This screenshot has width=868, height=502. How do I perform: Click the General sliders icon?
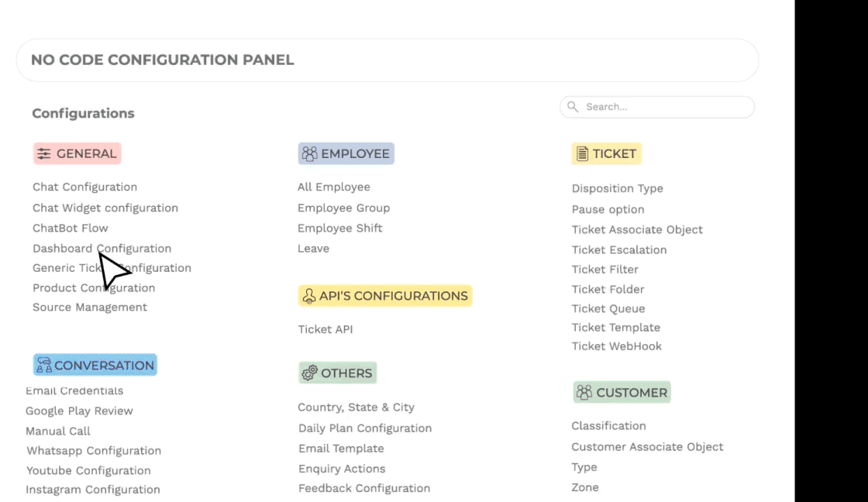43,154
